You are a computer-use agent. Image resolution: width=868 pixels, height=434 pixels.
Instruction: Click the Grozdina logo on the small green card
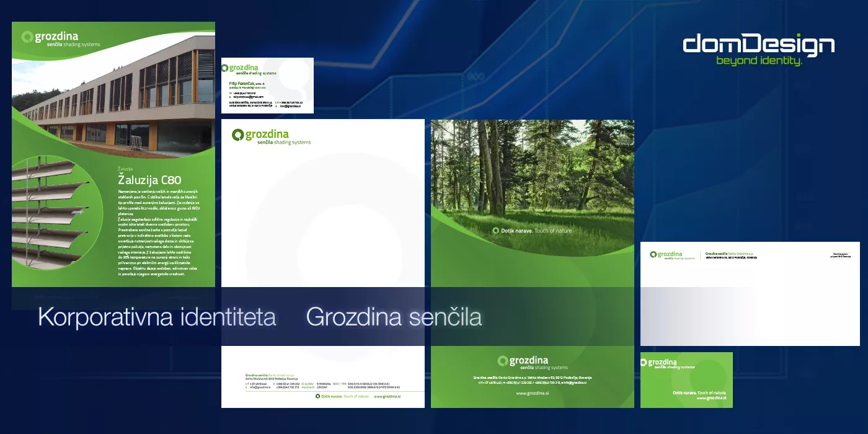(667, 363)
